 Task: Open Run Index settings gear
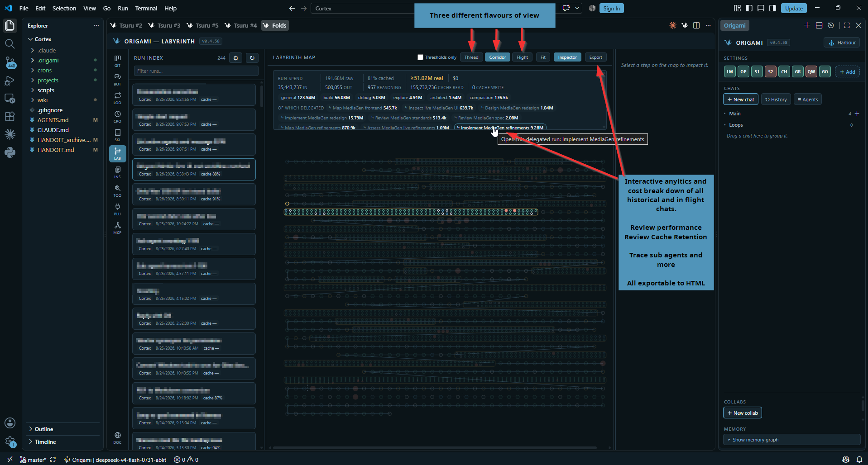click(235, 58)
